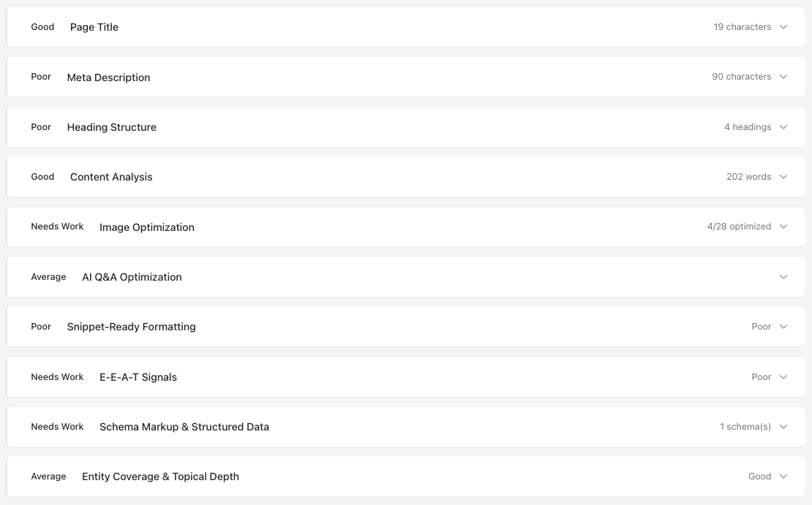The image size is (812, 505).
Task: Open the AI Q&A Optimization panel
Action: 783,276
